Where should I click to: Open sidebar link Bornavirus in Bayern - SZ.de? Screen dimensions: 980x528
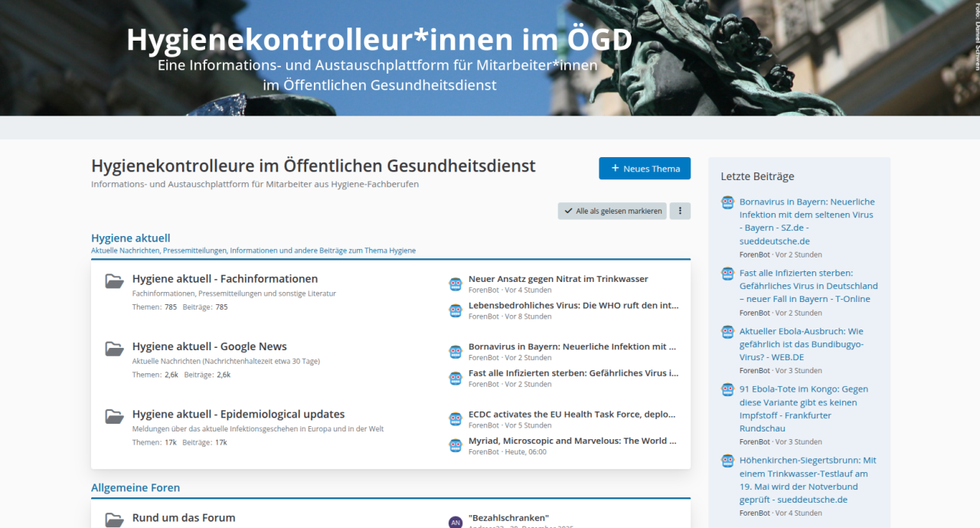pos(807,221)
